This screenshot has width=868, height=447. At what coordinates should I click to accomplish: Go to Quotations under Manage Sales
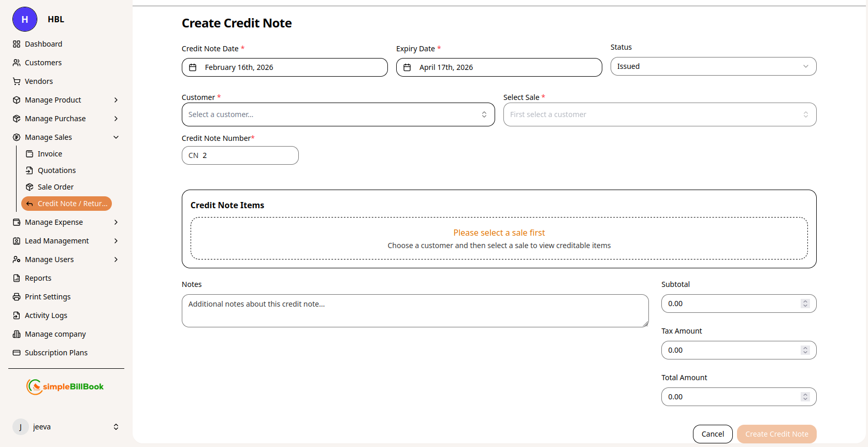tap(56, 170)
